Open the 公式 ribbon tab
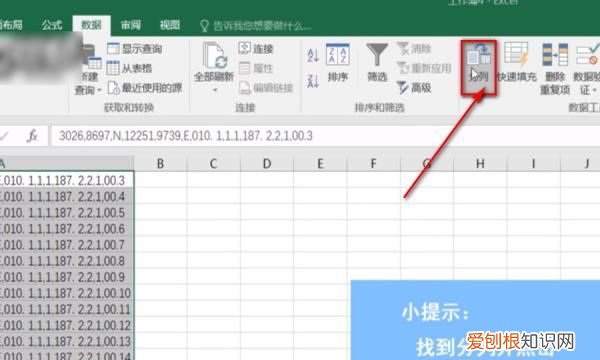This screenshot has width=600, height=360. [52, 25]
